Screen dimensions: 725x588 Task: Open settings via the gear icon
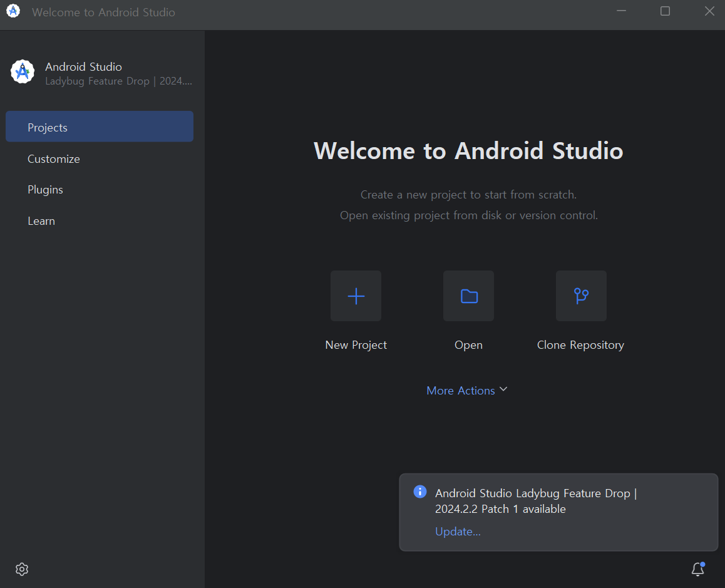22,569
